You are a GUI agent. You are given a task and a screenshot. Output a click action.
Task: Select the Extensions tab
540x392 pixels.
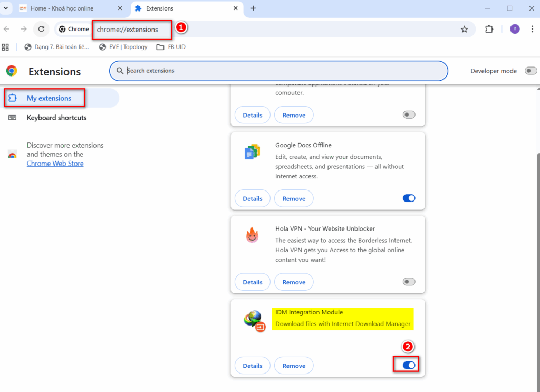[187, 8]
